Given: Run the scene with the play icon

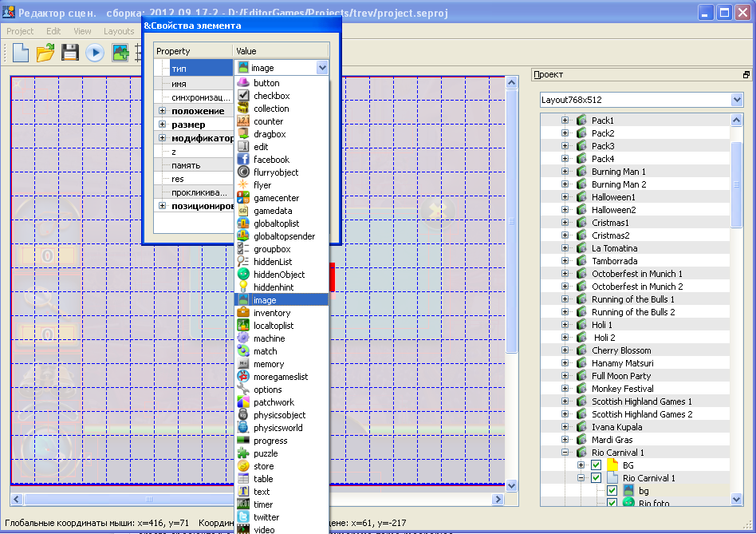Looking at the screenshot, I should pyautogui.click(x=95, y=53).
